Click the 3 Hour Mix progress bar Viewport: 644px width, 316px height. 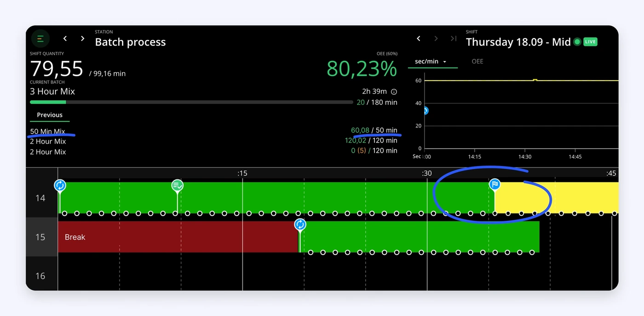[x=191, y=102]
